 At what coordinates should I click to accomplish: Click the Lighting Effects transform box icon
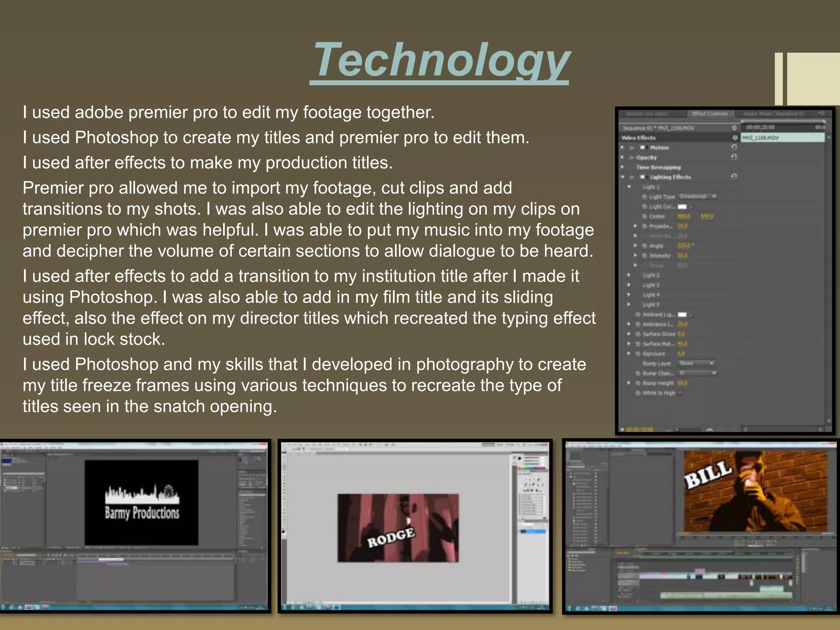point(643,177)
